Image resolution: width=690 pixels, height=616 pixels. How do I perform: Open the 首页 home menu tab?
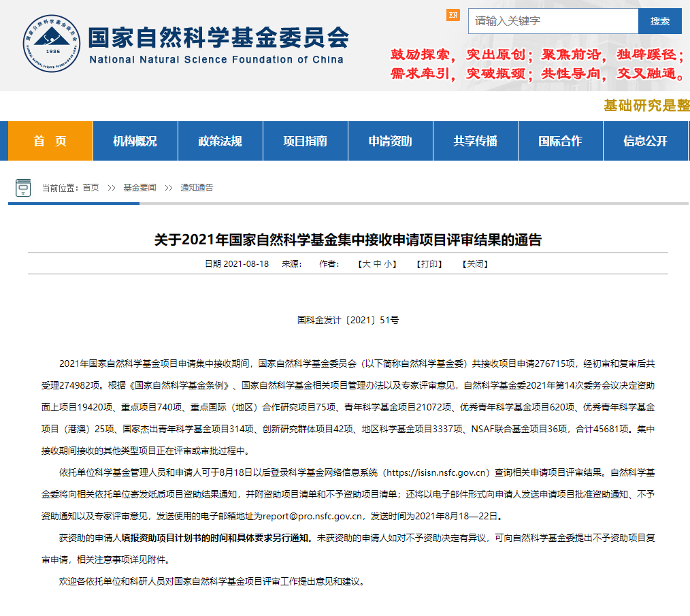[50, 141]
